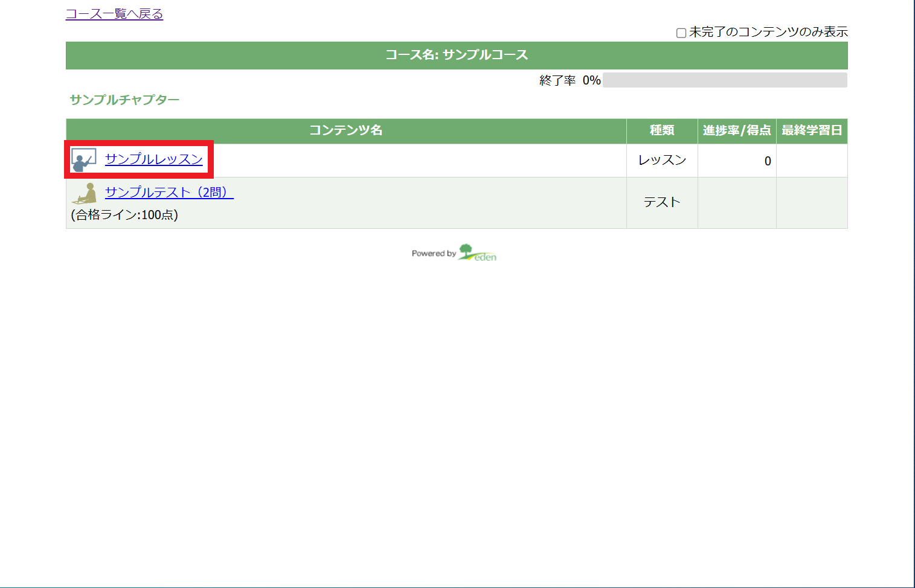This screenshot has width=915, height=588.
Task: Click the 種類 column header
Action: point(662,130)
